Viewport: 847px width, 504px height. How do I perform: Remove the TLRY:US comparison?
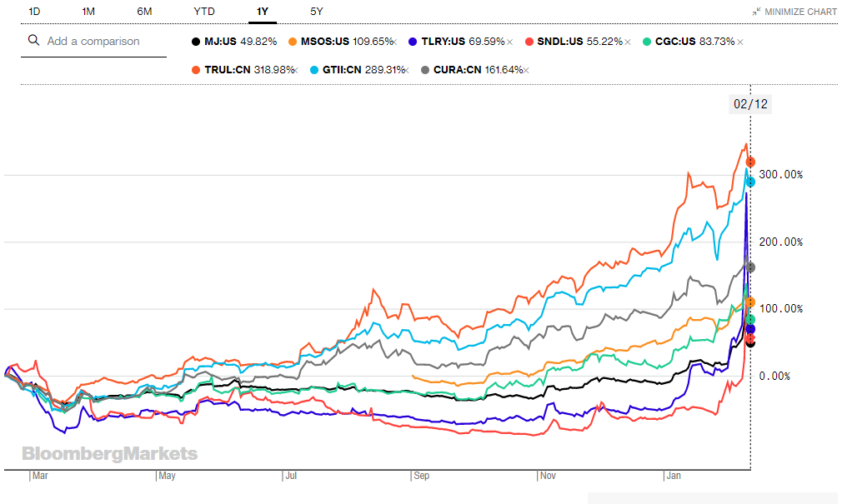pyautogui.click(x=510, y=42)
